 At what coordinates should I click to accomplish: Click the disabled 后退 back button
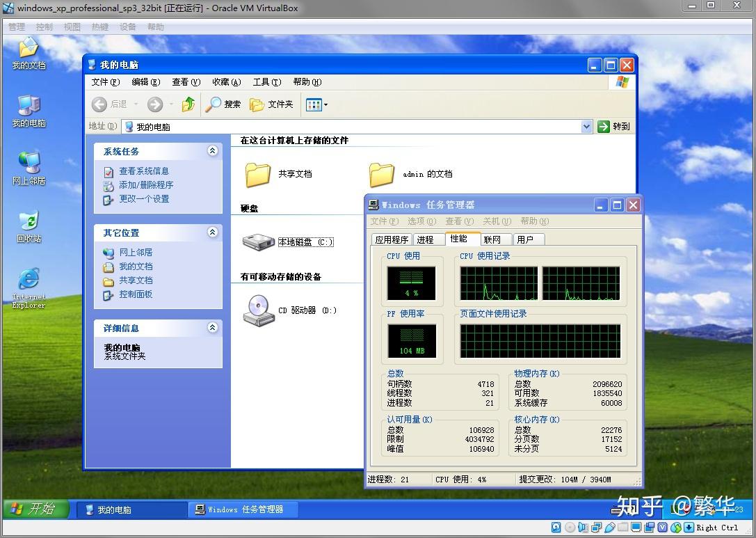109,104
